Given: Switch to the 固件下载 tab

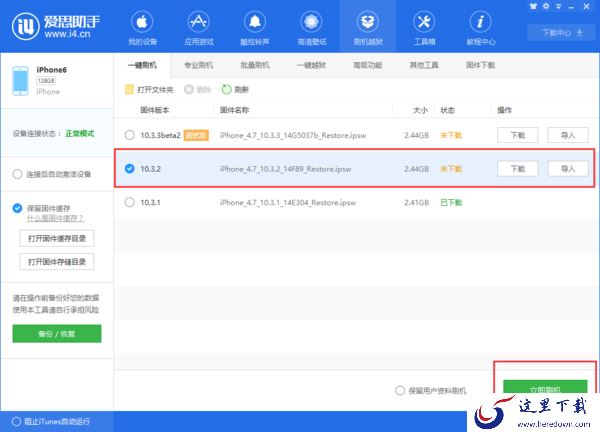Looking at the screenshot, I should coord(481,65).
